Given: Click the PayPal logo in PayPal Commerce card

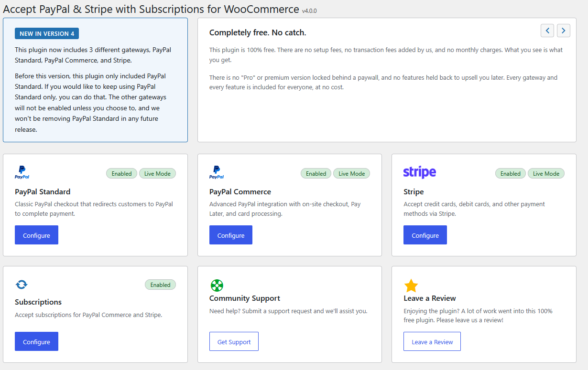Looking at the screenshot, I should tap(217, 172).
